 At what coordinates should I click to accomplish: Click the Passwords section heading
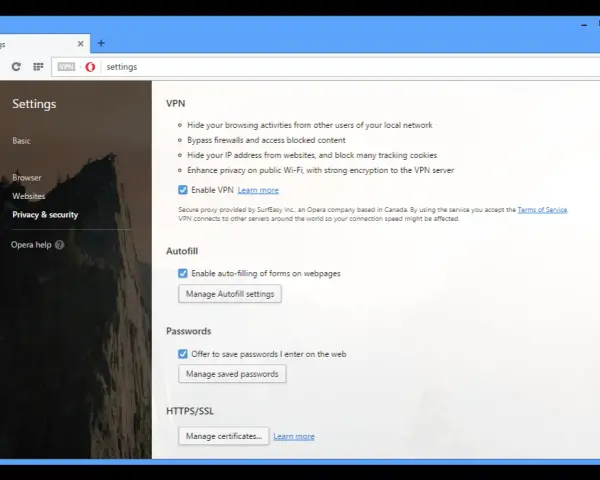(189, 331)
